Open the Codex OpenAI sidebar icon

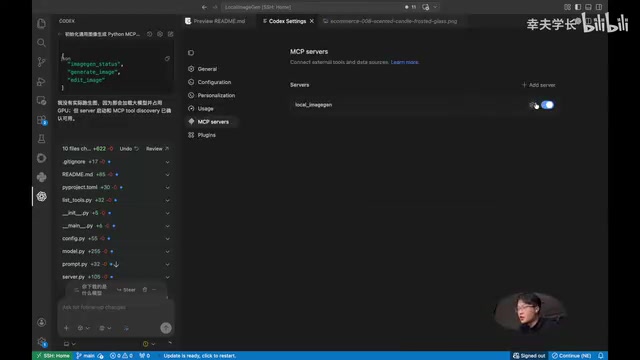point(41,196)
